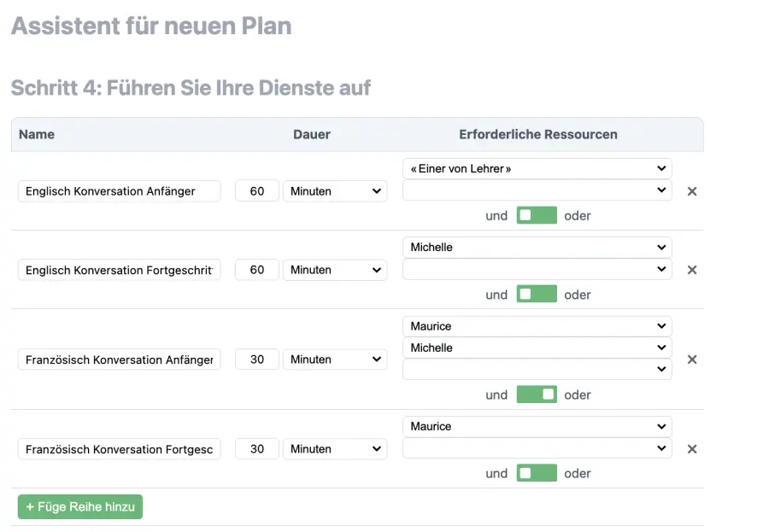
Task: Switch und/oder toggle in Englisch Fortgeschritten row
Action: coord(537,294)
